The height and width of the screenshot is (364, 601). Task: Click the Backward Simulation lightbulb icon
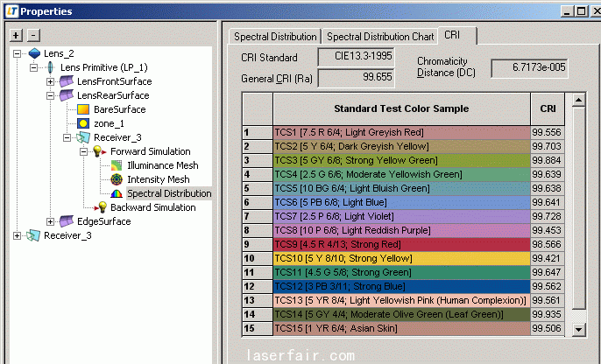pos(100,207)
